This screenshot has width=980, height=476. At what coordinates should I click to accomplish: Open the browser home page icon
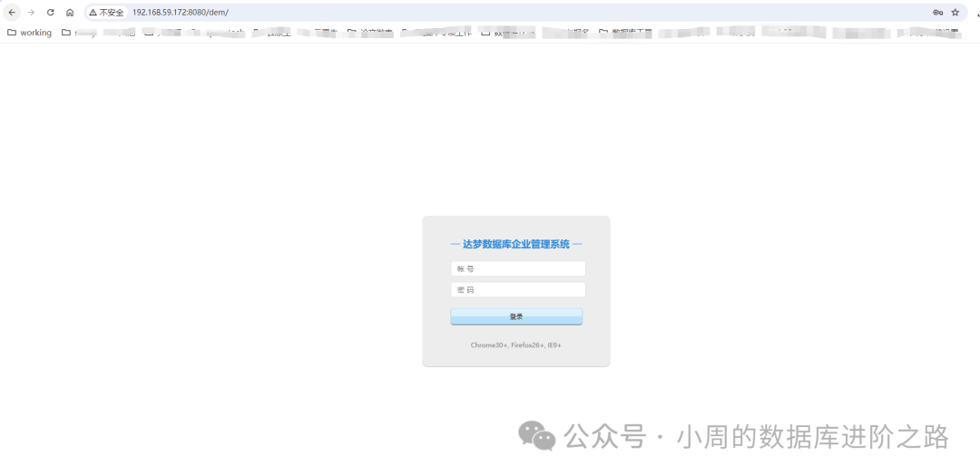pyautogui.click(x=70, y=13)
